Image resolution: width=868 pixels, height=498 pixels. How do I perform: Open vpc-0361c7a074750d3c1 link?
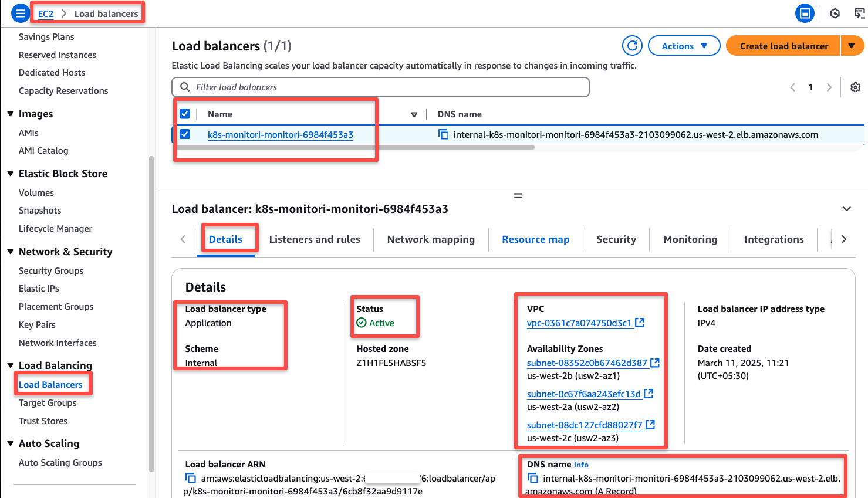(x=579, y=323)
